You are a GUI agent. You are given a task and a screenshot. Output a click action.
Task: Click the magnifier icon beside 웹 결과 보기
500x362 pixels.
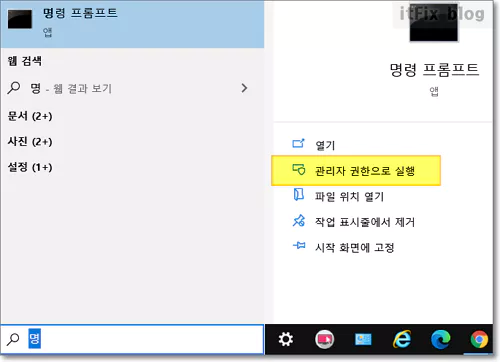tap(14, 88)
